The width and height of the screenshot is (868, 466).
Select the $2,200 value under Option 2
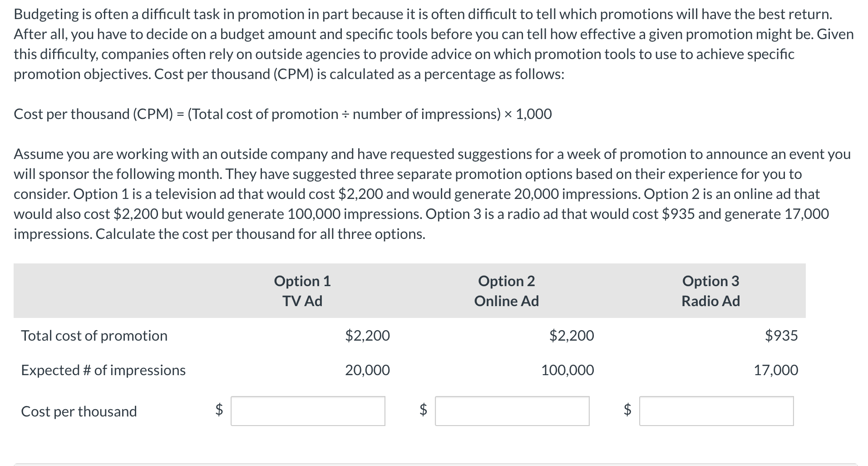coord(571,335)
